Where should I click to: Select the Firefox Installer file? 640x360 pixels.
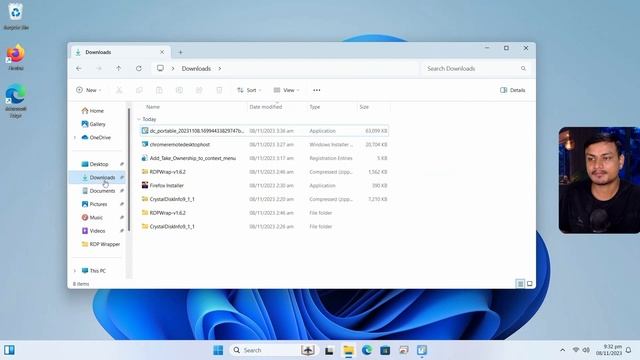click(264, 185)
